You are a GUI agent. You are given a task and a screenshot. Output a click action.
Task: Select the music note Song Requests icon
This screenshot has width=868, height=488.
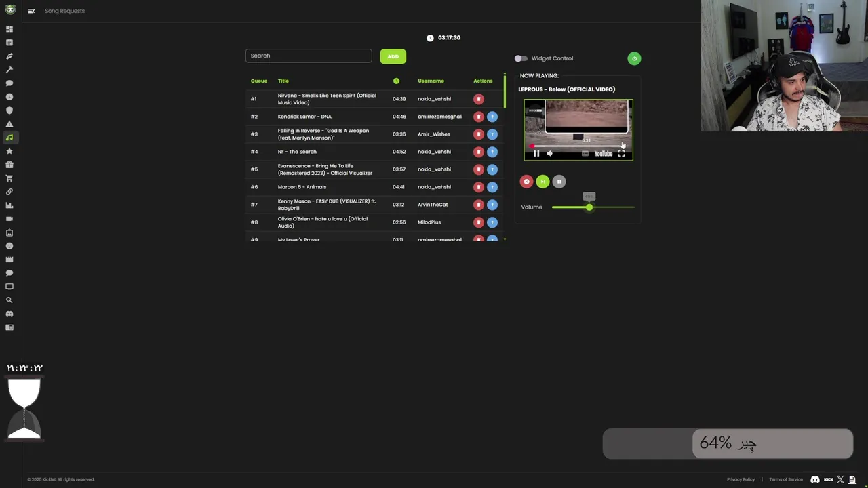coord(9,138)
